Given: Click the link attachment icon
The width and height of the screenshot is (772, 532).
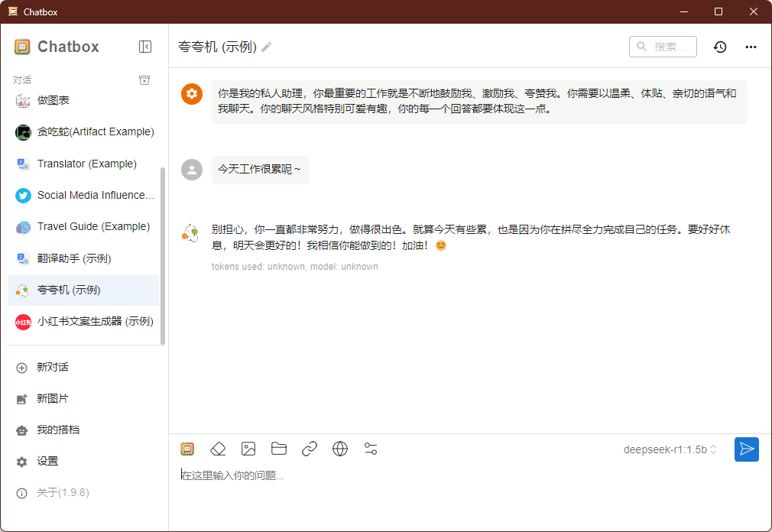Looking at the screenshot, I should click(310, 449).
